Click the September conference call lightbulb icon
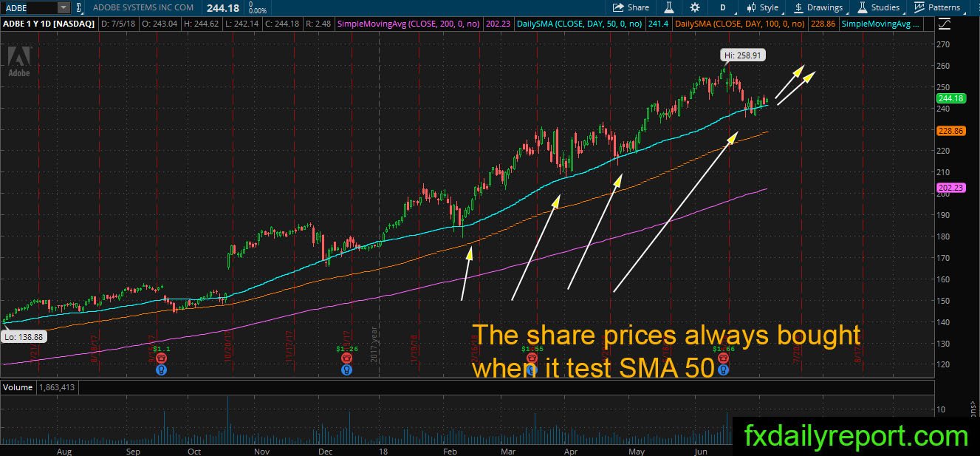 coord(162,370)
